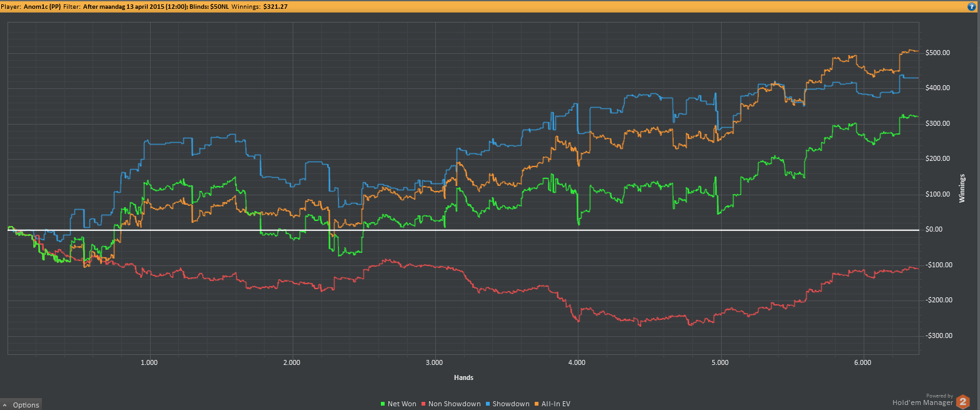The width and height of the screenshot is (980, 410).
Task: Click the 2.000 hands x-axis label
Action: 291,363
